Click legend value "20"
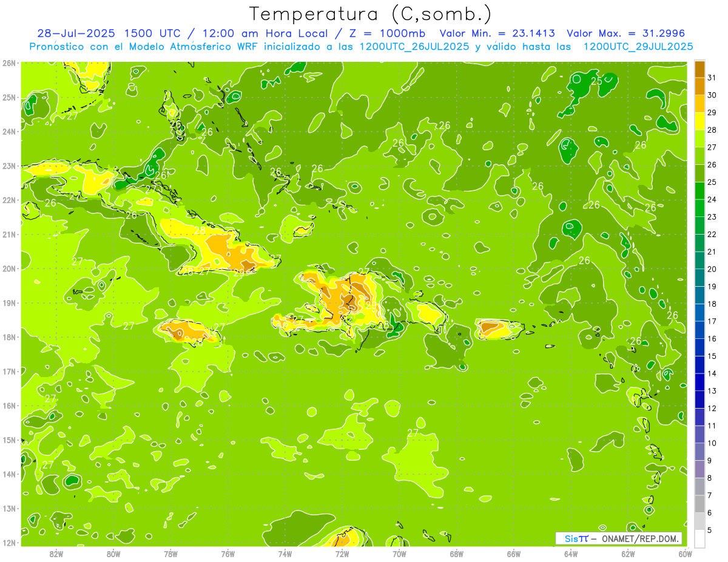This screenshot has width=728, height=562. click(x=712, y=269)
